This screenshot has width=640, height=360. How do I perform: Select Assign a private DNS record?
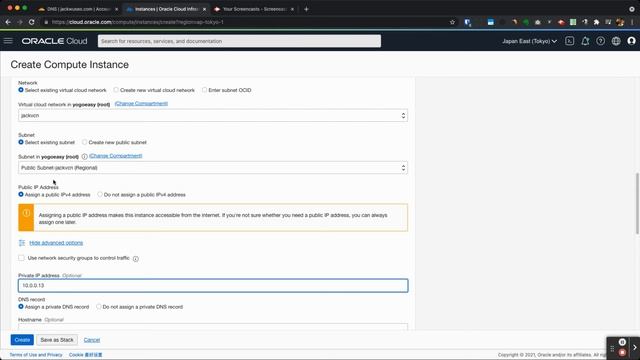coord(21,307)
